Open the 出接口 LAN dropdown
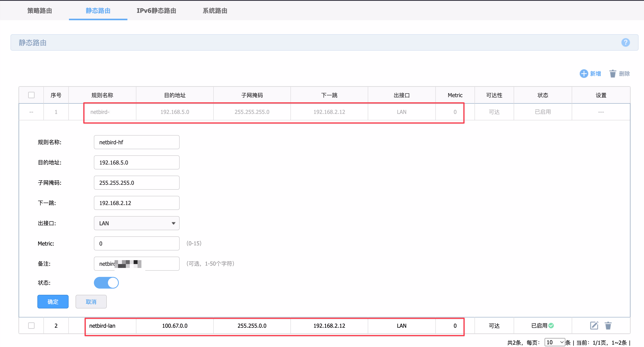Image resolution: width=644 pixels, height=347 pixels. pyautogui.click(x=137, y=223)
